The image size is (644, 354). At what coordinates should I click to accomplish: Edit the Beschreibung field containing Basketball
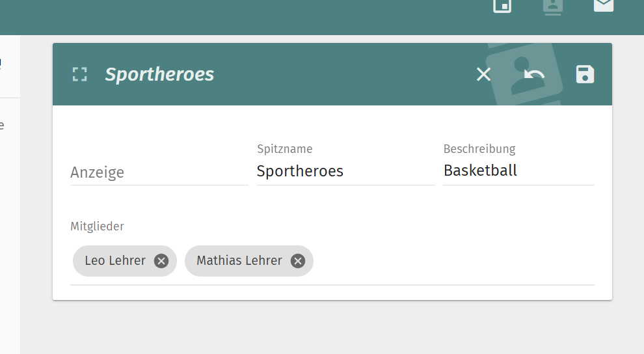pyautogui.click(x=518, y=170)
